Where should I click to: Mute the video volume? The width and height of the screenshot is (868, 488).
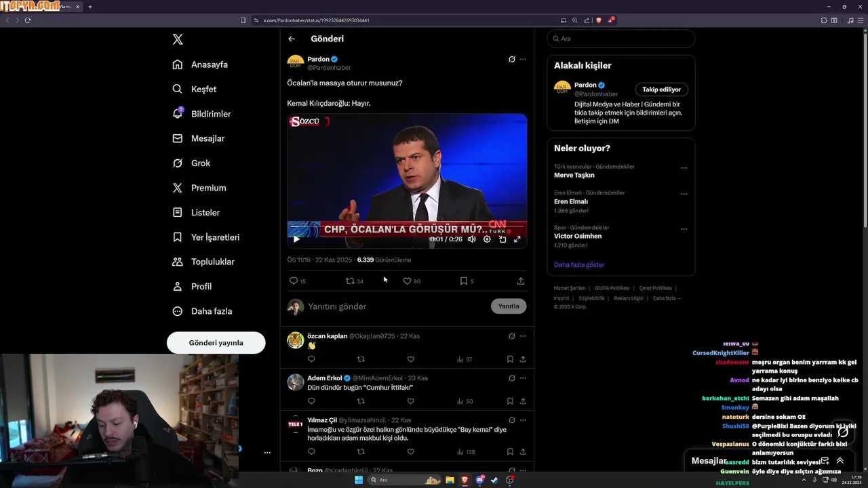(x=471, y=239)
